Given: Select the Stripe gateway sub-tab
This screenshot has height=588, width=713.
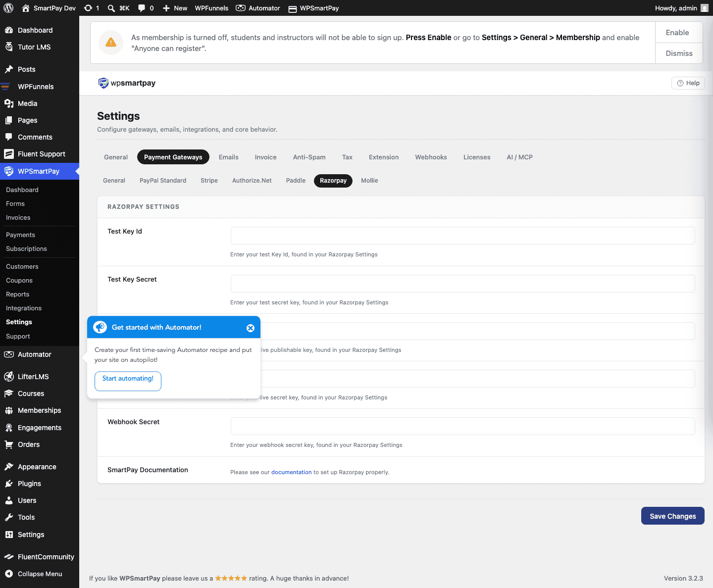Looking at the screenshot, I should tap(209, 181).
